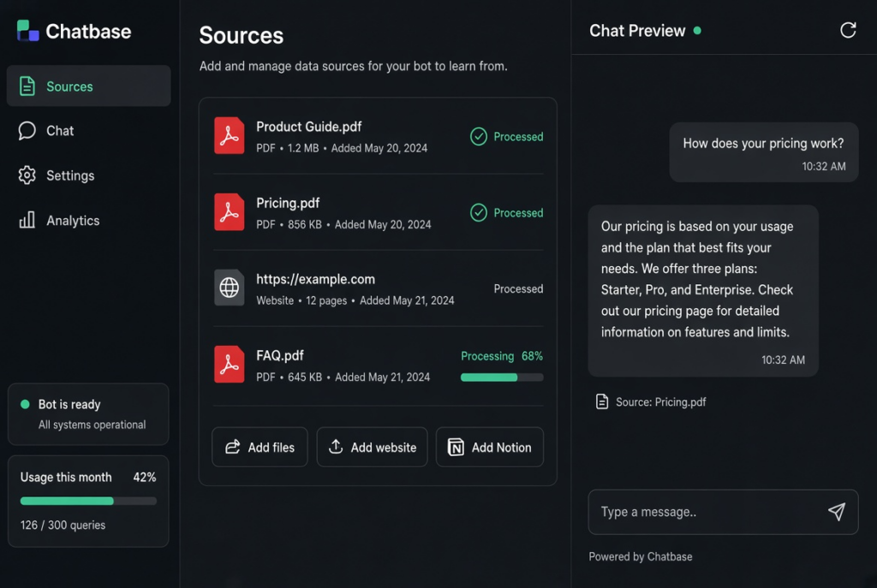
Task: Click the How does your pricing work? message
Action: point(763,151)
